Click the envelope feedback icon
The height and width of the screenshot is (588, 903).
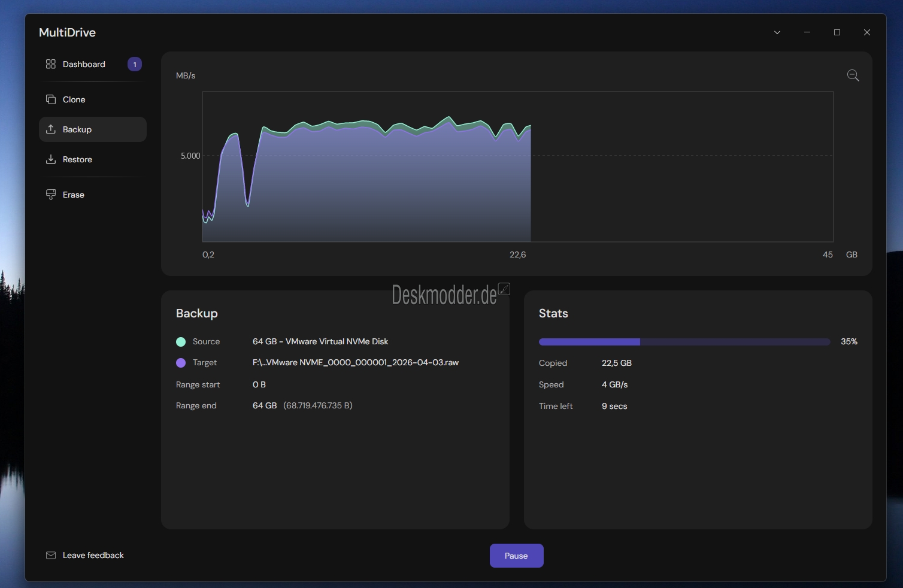coord(51,555)
